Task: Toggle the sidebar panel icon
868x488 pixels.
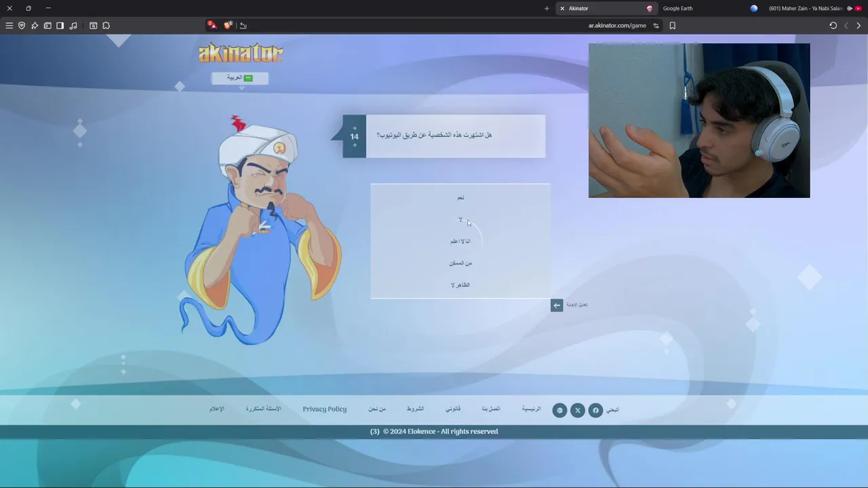Action: pos(60,26)
